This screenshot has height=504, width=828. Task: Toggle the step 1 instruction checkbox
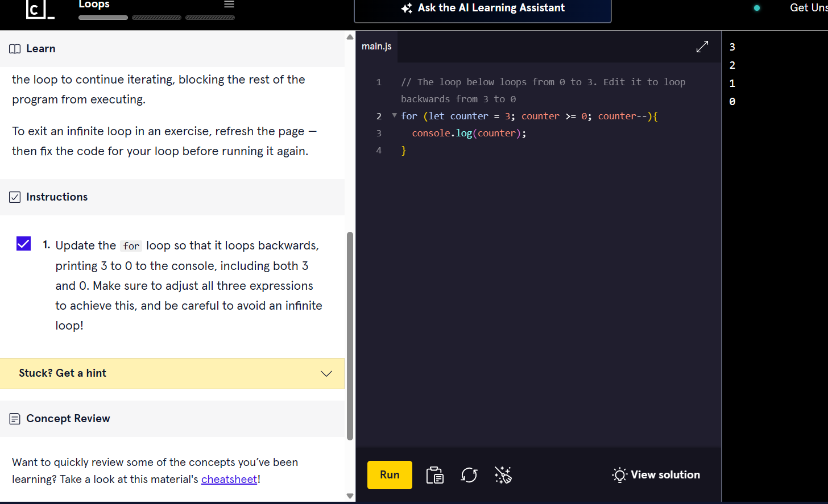click(24, 244)
